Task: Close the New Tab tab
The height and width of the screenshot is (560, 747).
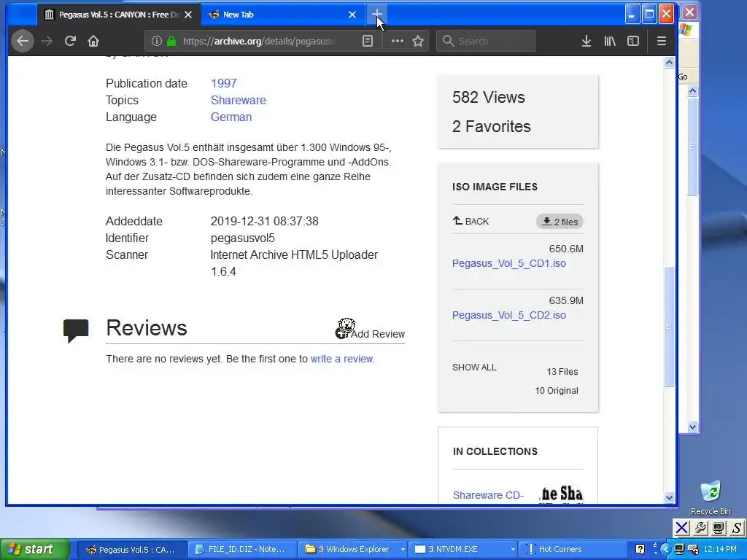Action: point(352,15)
